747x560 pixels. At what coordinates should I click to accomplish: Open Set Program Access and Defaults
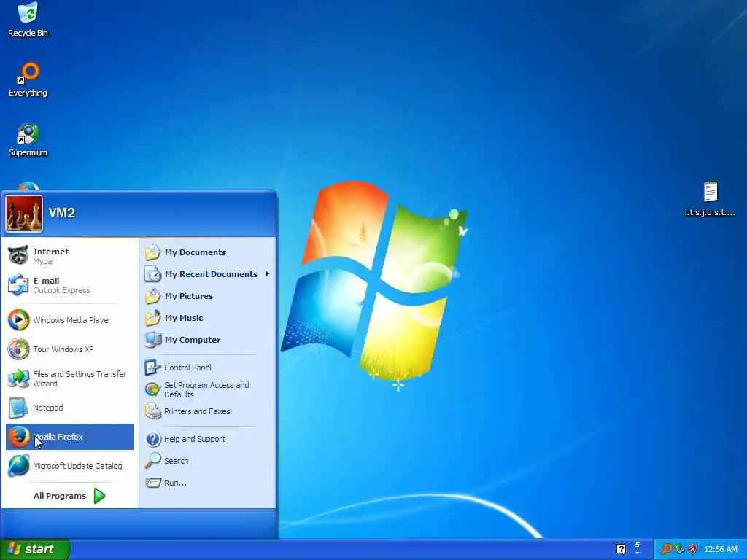(207, 389)
